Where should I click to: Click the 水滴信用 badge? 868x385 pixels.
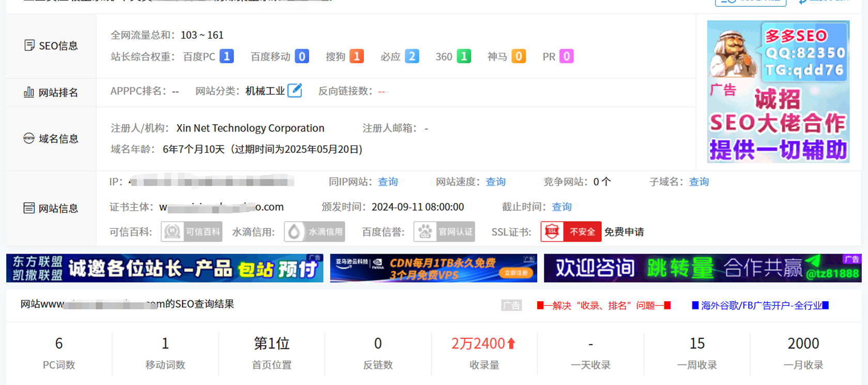(314, 232)
